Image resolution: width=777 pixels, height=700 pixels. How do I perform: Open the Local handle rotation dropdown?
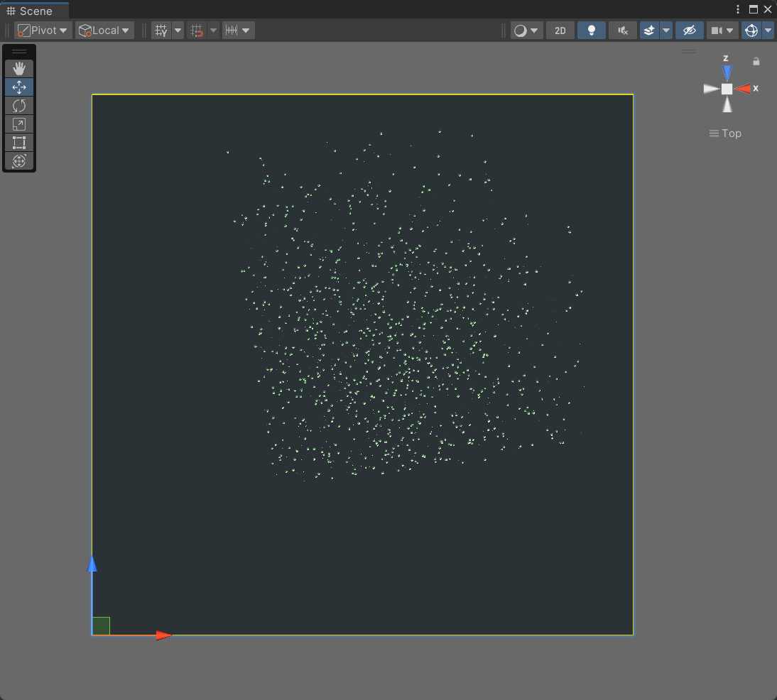[104, 31]
